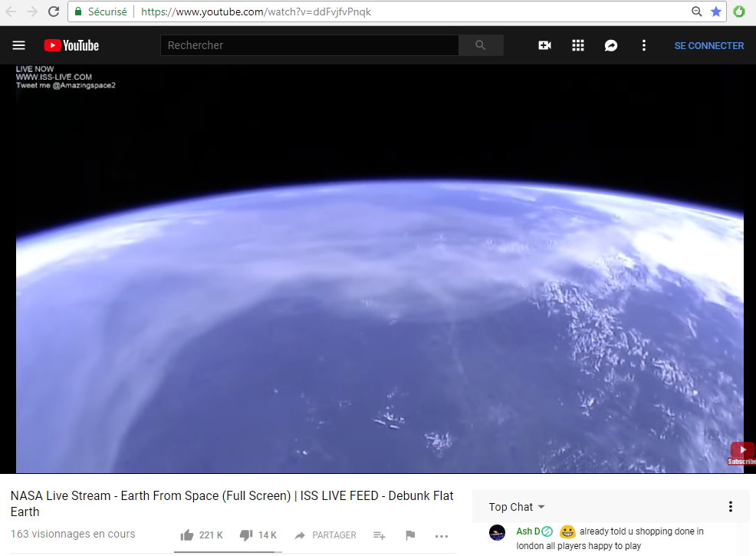
Task: Select the URL in the address bar
Action: click(x=255, y=12)
